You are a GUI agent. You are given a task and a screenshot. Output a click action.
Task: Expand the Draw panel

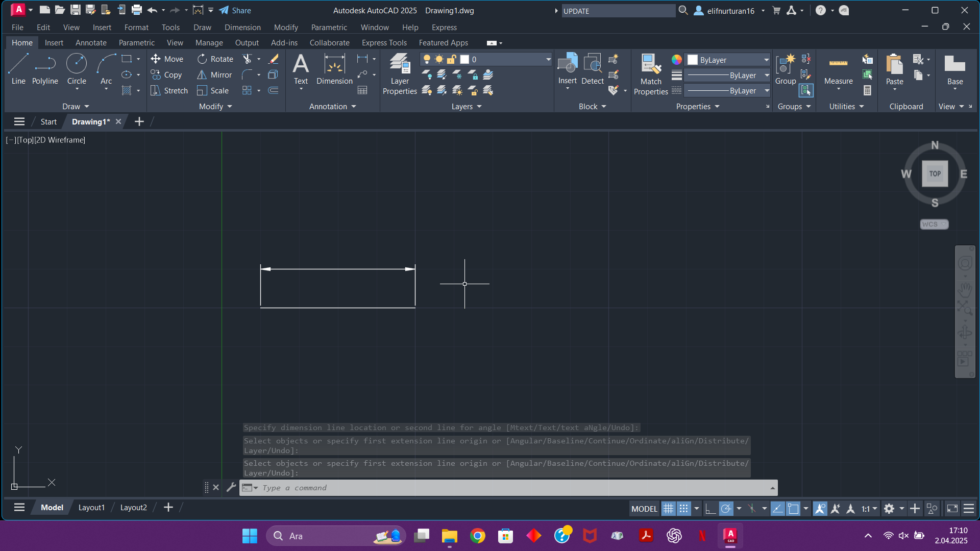coord(76,106)
